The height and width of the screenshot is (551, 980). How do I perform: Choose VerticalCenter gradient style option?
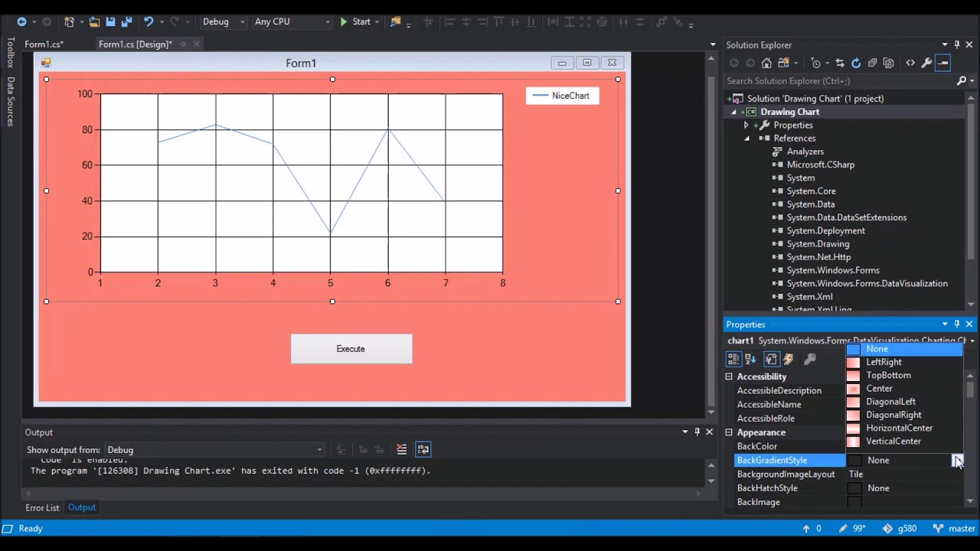pyautogui.click(x=903, y=441)
